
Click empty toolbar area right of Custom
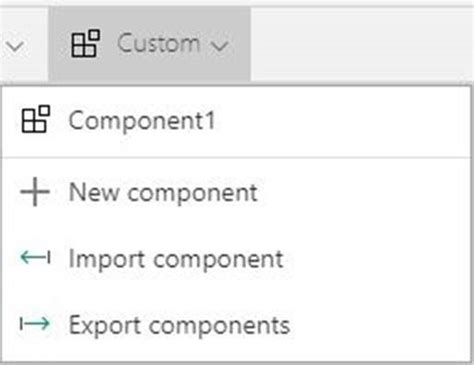pyautogui.click(x=362, y=44)
